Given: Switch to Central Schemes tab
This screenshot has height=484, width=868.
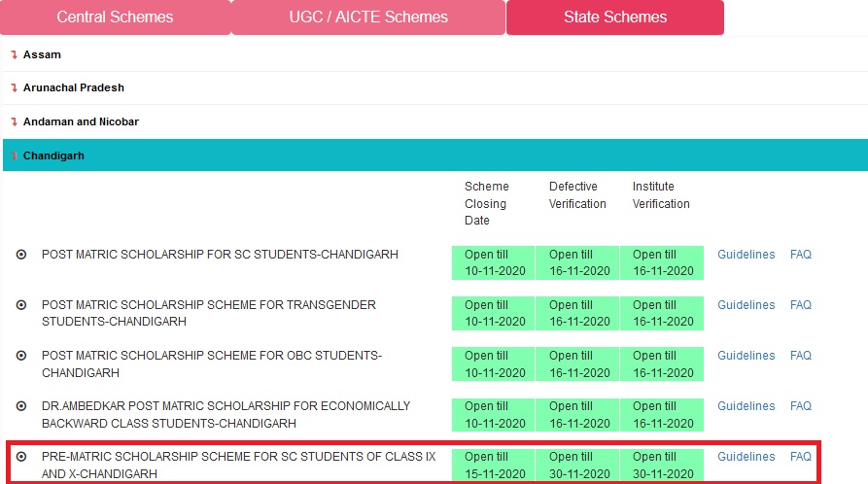Looking at the screenshot, I should 115,17.
